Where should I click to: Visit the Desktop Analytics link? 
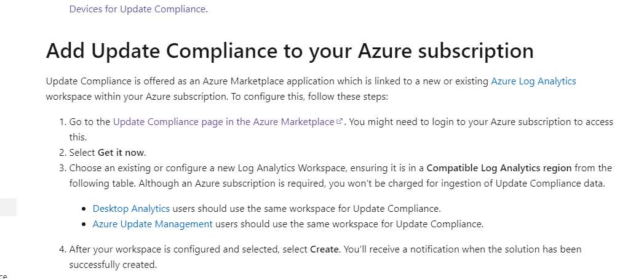click(x=131, y=209)
